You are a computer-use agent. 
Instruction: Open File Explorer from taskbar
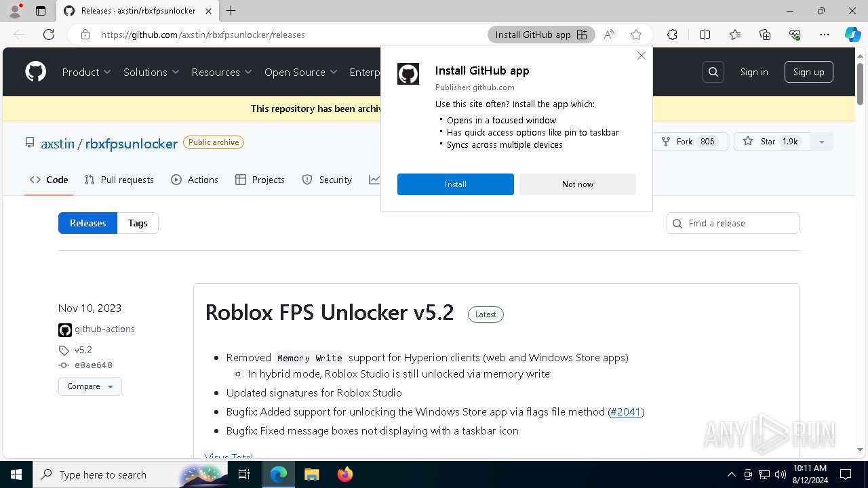[312, 474]
